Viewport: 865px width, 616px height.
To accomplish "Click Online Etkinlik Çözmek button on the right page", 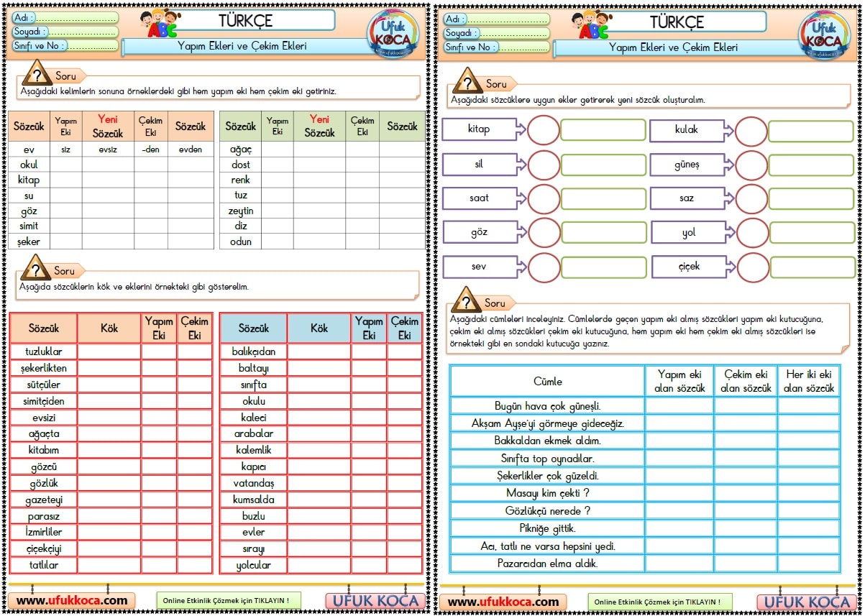I will pos(660,602).
